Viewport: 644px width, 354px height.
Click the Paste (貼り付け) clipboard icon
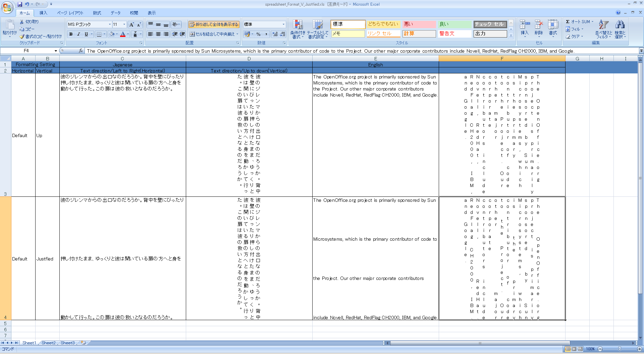pyautogui.click(x=9, y=25)
